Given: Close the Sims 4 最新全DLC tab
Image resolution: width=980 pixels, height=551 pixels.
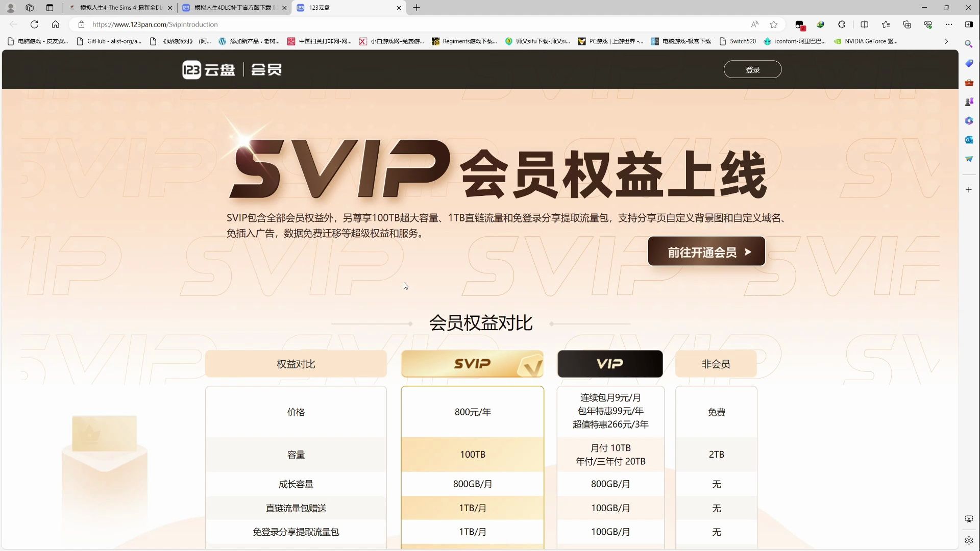Looking at the screenshot, I should pyautogui.click(x=170, y=8).
